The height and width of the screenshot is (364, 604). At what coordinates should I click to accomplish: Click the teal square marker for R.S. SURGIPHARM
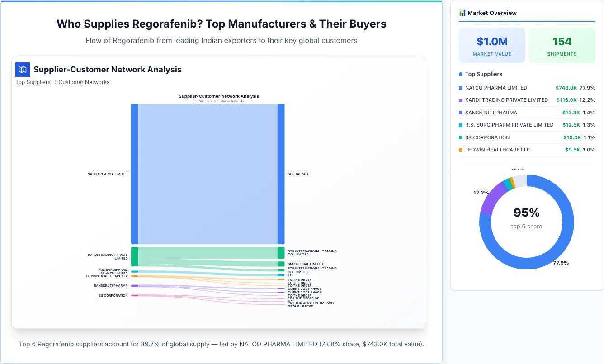(460, 125)
